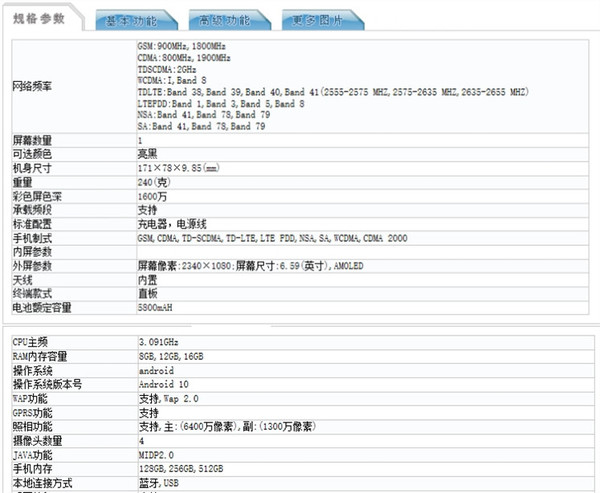Select the 电池额定容量 label
This screenshot has width=600, height=493.
42,308
